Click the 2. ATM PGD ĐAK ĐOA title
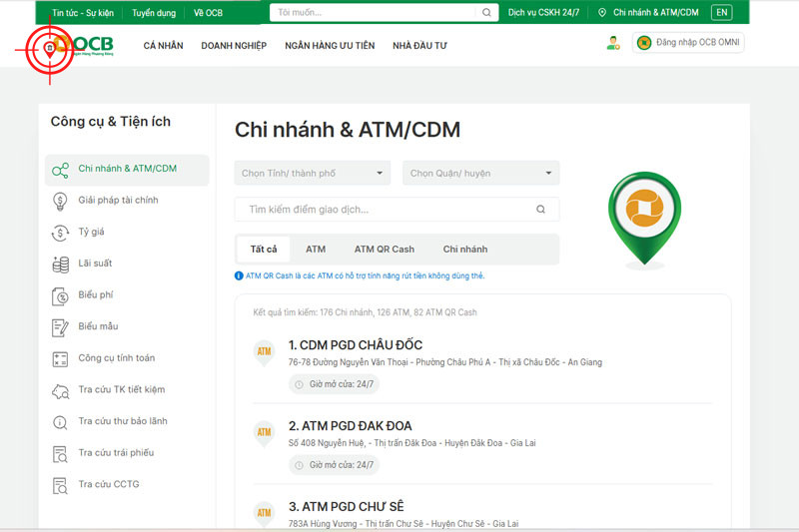Viewport: 799px width, 532px height. pyautogui.click(x=351, y=426)
